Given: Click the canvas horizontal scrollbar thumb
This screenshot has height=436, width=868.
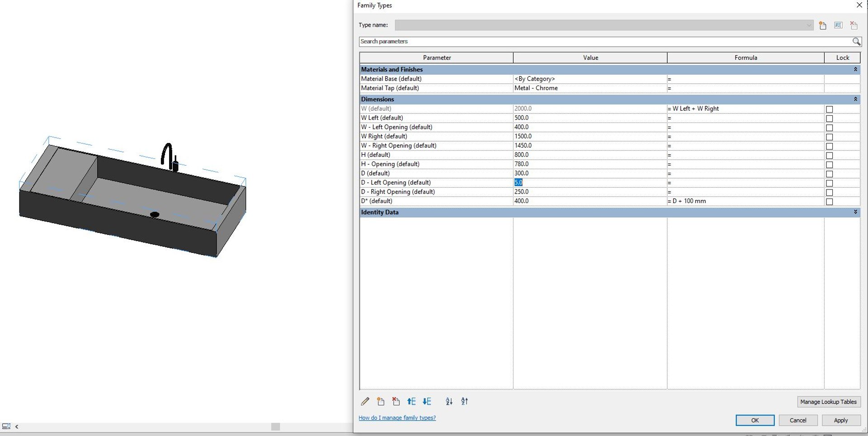Looking at the screenshot, I should [x=275, y=427].
